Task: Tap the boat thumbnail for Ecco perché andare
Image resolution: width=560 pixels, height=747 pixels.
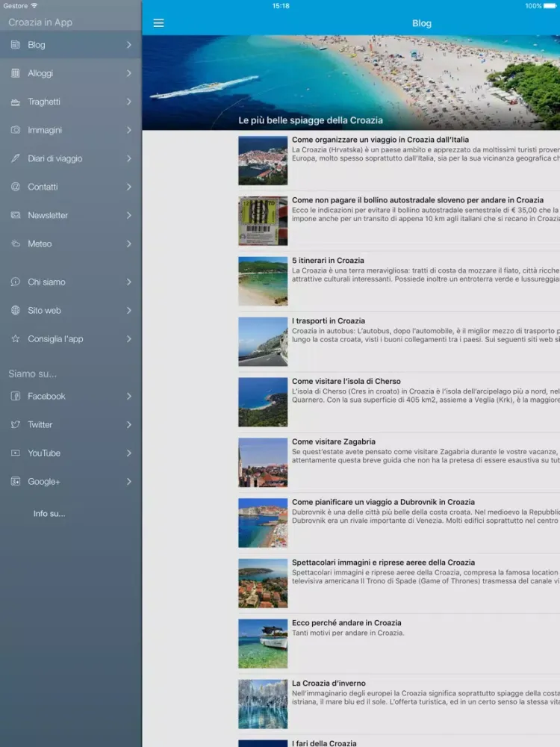Action: 263,644
